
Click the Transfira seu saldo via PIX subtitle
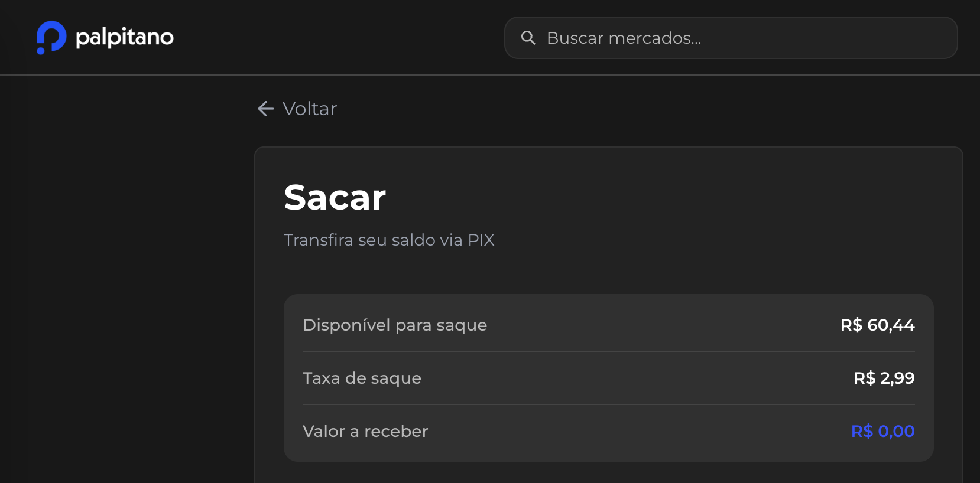click(389, 240)
